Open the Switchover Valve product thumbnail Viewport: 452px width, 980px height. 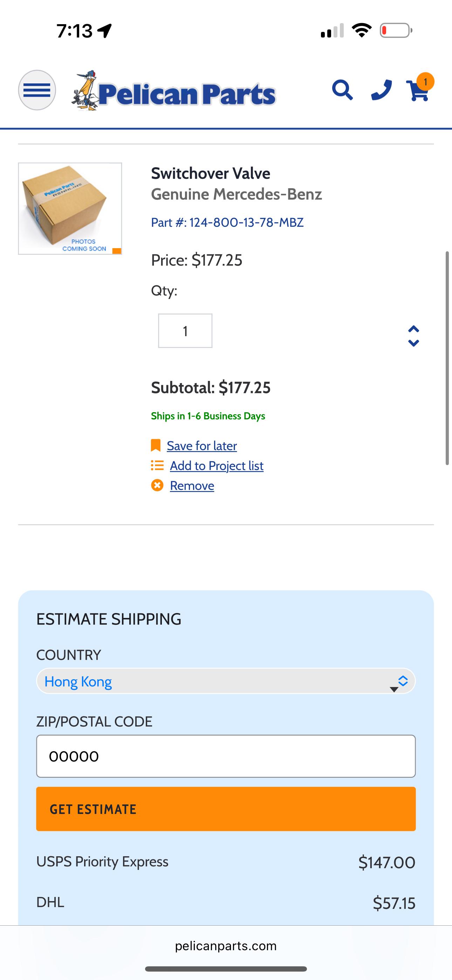(70, 209)
